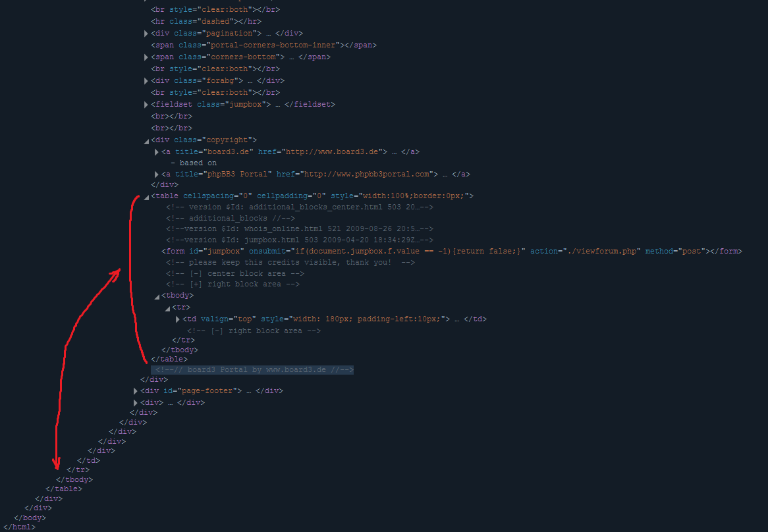Image resolution: width=768 pixels, height=532 pixels.
Task: Collapse the opening tbody node under table
Action: click(x=157, y=296)
